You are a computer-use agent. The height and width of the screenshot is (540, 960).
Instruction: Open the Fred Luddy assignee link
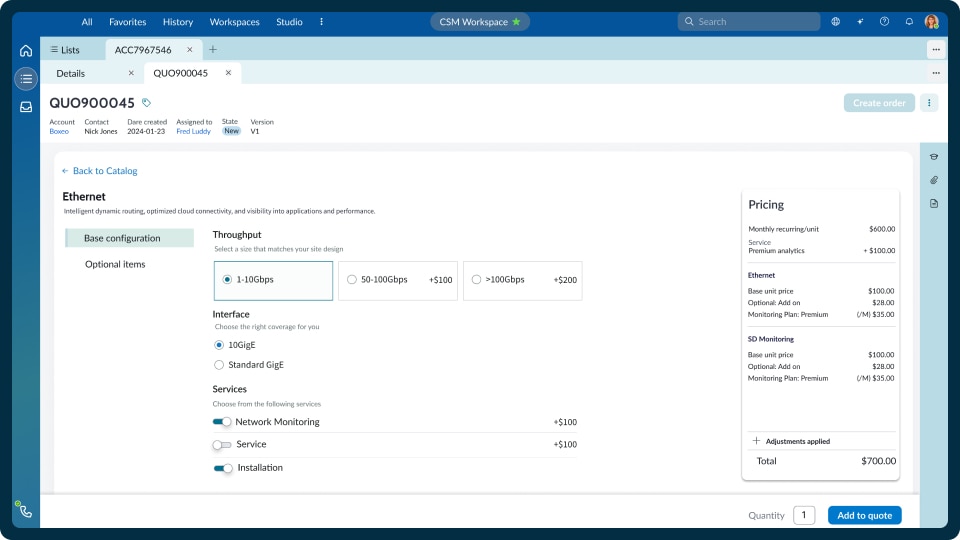point(193,131)
